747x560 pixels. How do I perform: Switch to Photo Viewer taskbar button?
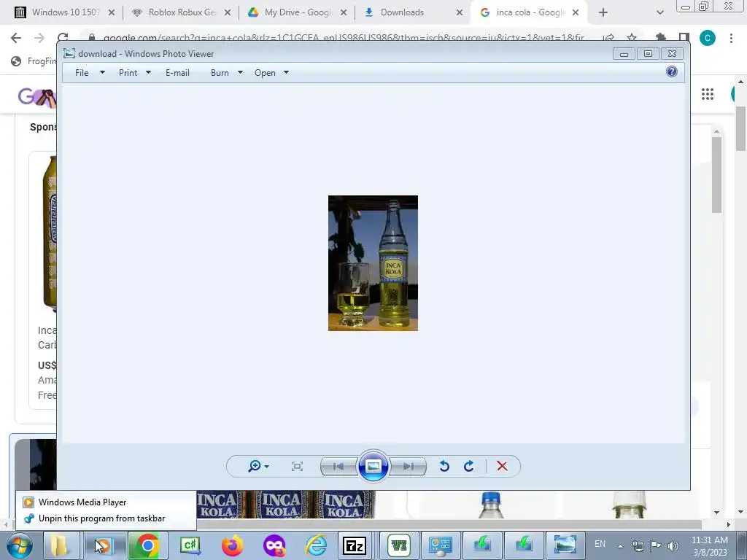[x=565, y=545]
